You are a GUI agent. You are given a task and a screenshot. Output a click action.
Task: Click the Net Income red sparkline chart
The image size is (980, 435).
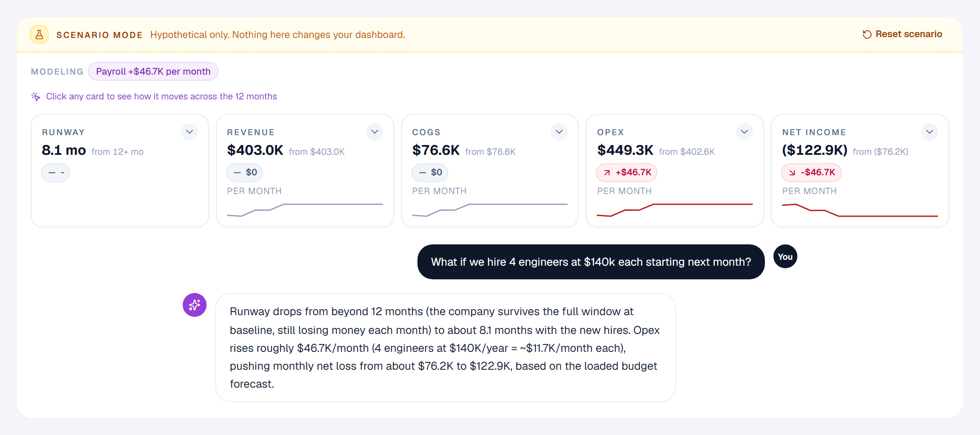(860, 210)
